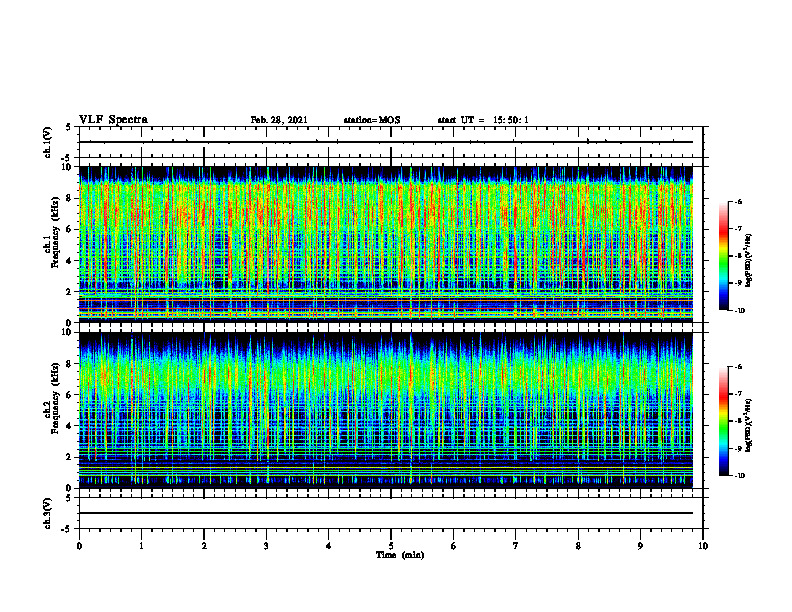Click the ch.2 spectrogram color bar
This screenshot has width=792, height=612.
(x=723, y=421)
